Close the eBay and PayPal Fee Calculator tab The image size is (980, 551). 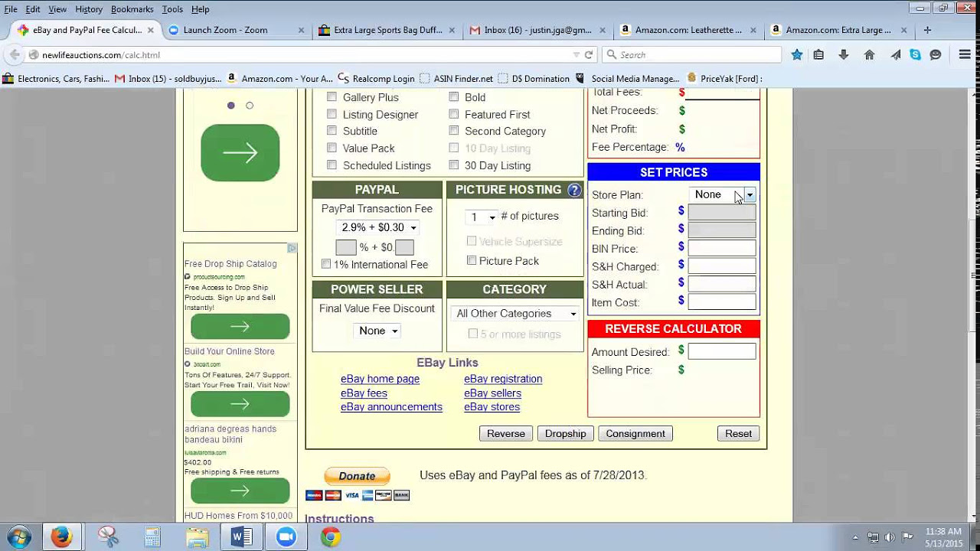tap(151, 30)
